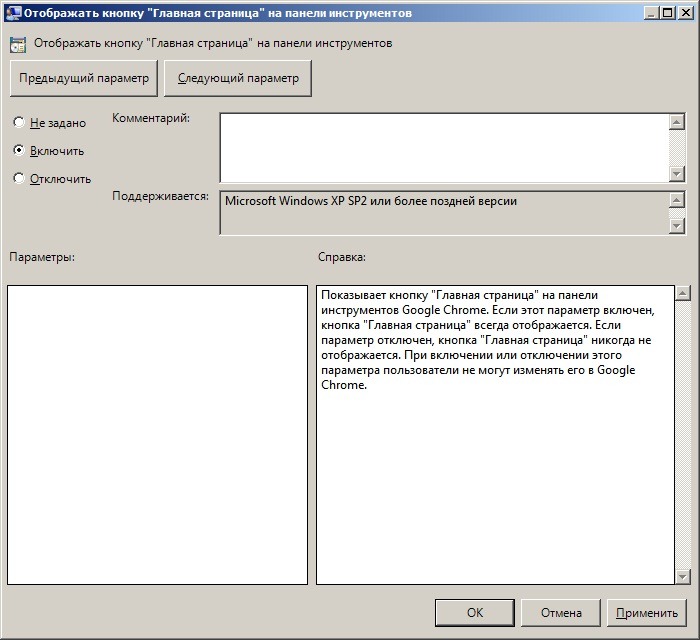
Task: Click "Microsoft Windows XP SP2" supported text
Action: 371,201
